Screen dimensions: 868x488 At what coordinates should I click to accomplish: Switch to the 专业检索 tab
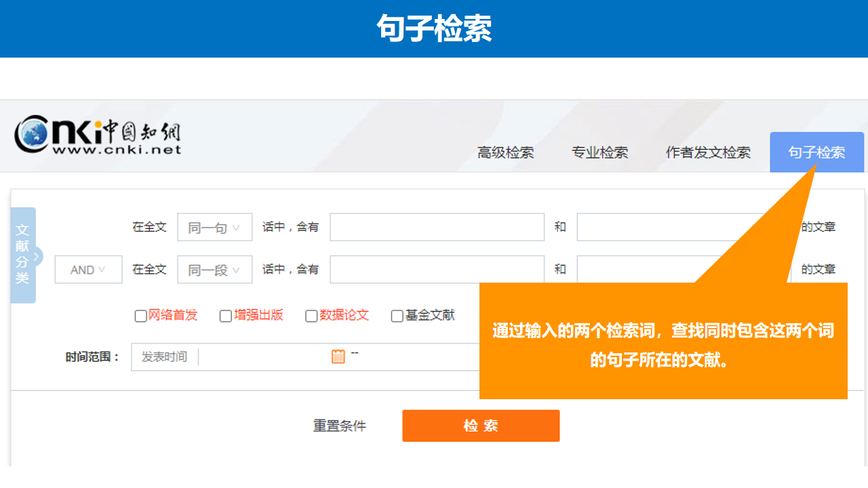[x=599, y=152]
